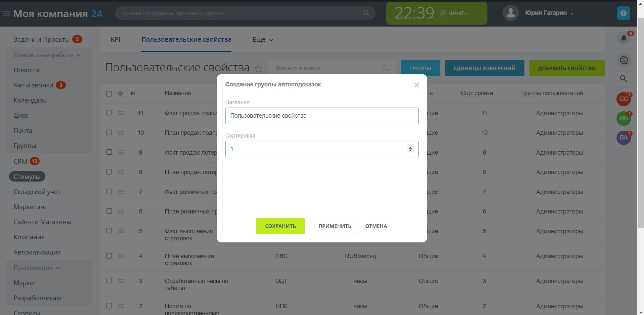Screen dimensions: 644x315
Task: Add page to favorites with star icon
Action: click(258, 69)
